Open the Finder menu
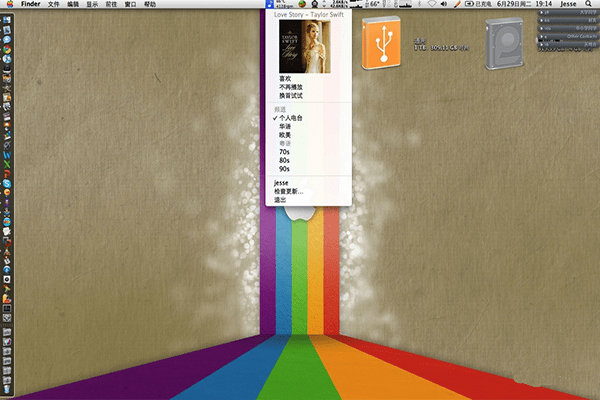600x400 pixels. click(31, 4)
